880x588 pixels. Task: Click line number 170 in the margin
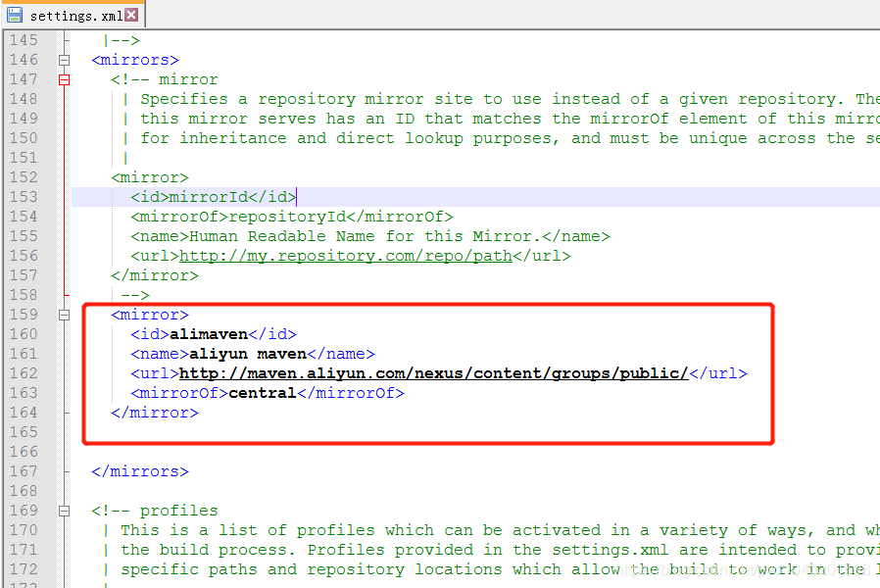24,530
